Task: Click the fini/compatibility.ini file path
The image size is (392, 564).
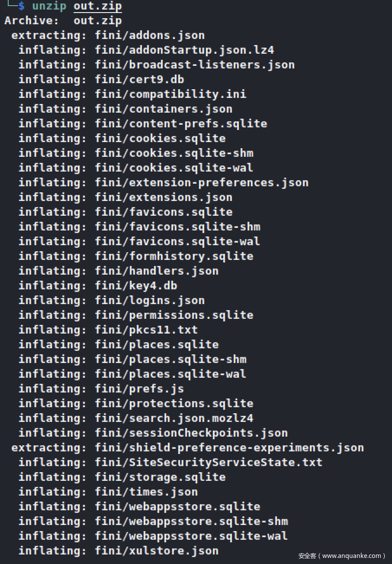Action: 170,94
